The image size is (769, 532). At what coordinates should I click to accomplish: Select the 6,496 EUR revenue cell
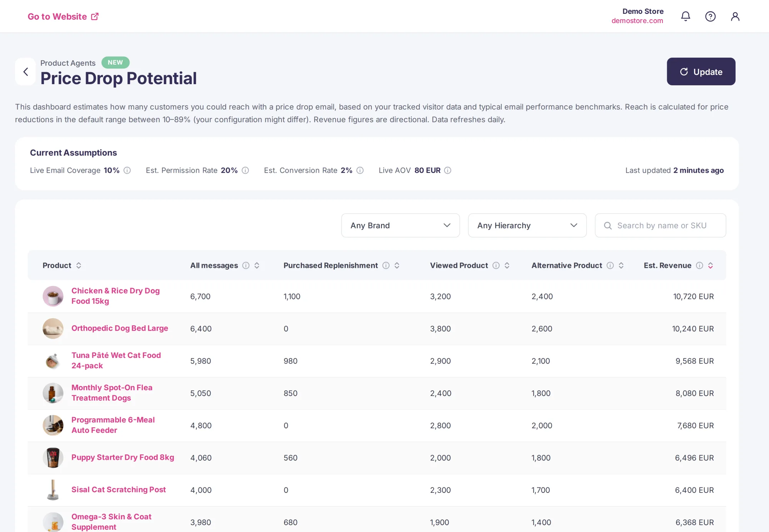tap(694, 458)
